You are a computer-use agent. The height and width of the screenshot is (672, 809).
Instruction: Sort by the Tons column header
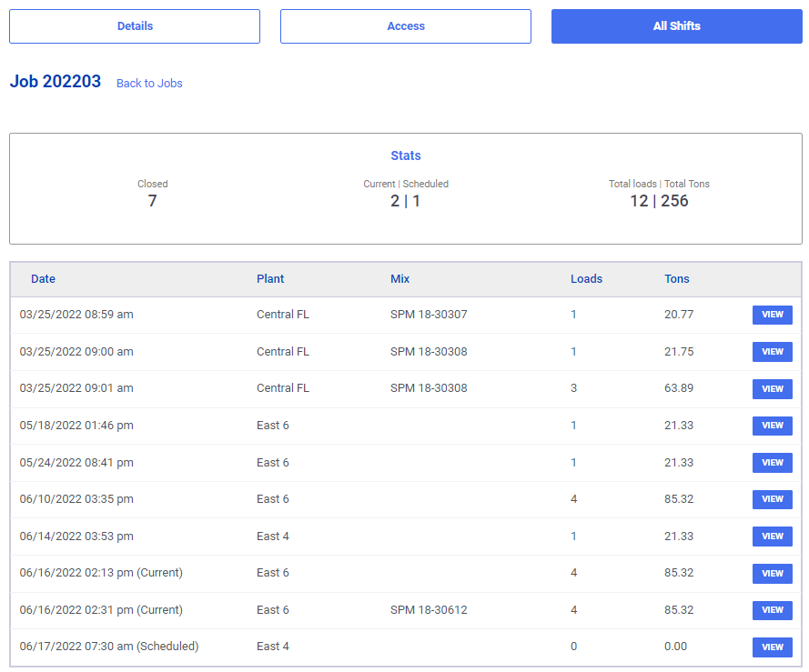tap(676, 279)
